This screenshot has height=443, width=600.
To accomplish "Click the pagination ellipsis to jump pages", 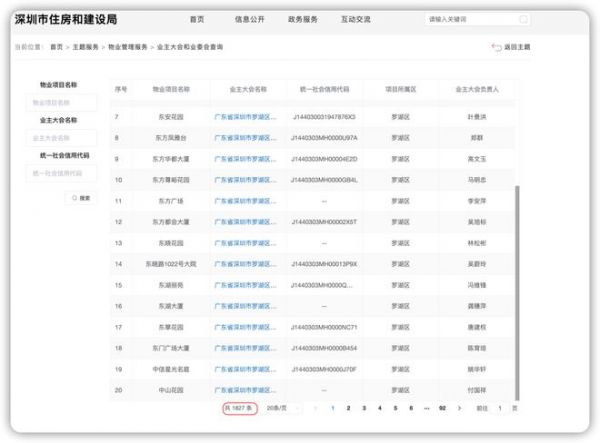I will (x=427, y=408).
